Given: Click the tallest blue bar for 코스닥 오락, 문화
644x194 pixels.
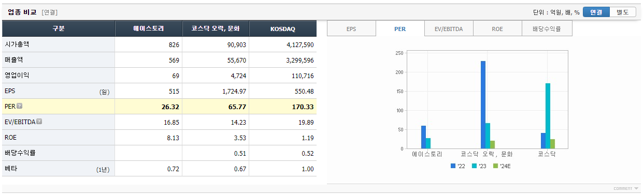Looking at the screenshot, I should pos(483,105).
